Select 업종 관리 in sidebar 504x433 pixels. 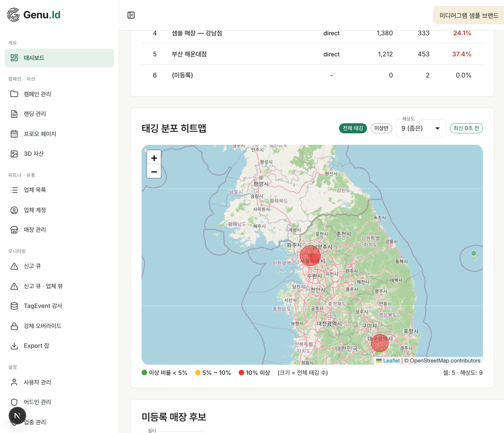tap(59, 422)
